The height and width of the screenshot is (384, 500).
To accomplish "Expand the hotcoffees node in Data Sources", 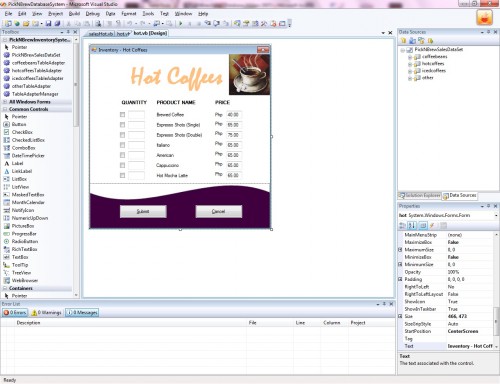I will point(410,64).
